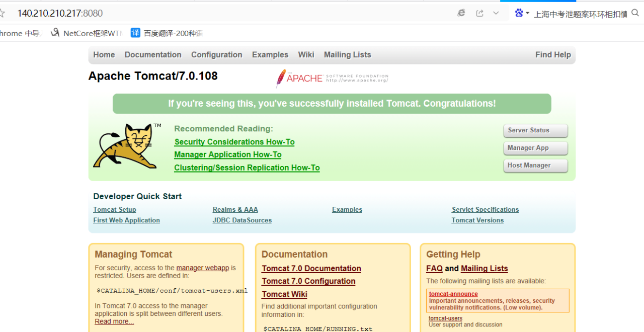Click the Baidu paw search engine icon
This screenshot has width=644, height=332.
[x=519, y=13]
